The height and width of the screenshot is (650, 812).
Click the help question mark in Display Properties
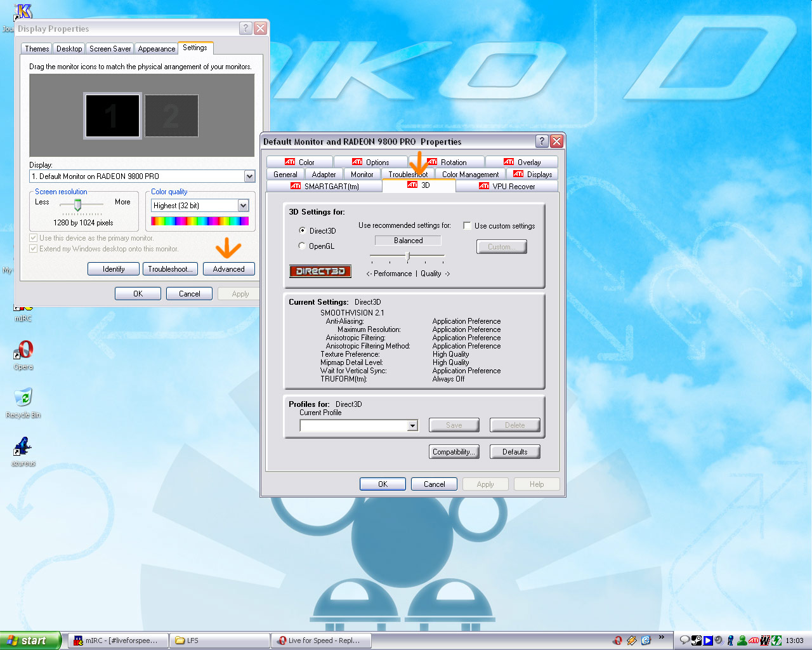pos(246,29)
